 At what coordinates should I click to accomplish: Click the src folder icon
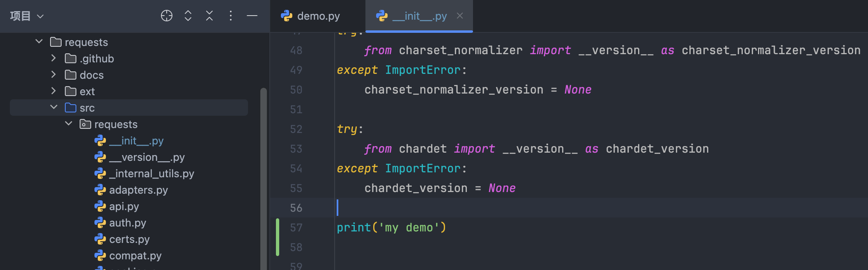[x=71, y=108]
